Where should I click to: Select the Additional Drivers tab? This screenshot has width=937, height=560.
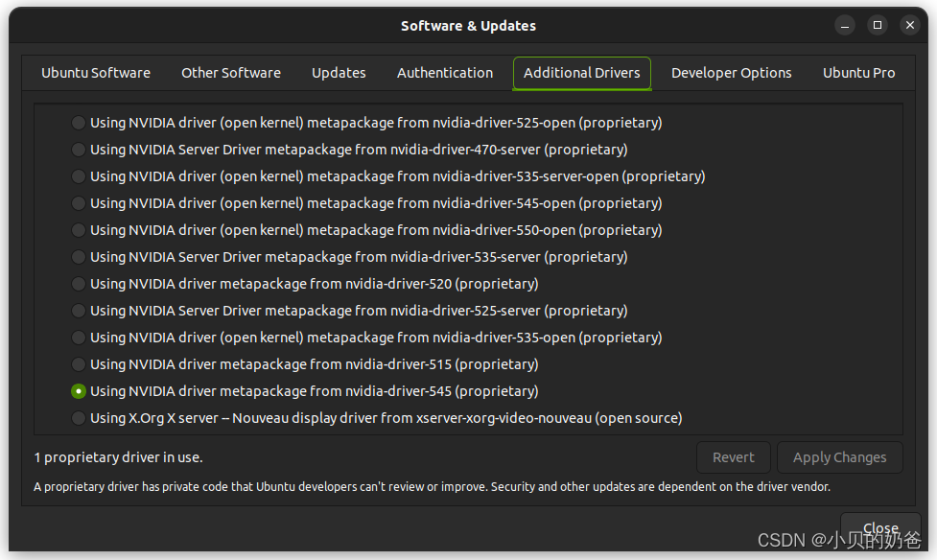582,73
